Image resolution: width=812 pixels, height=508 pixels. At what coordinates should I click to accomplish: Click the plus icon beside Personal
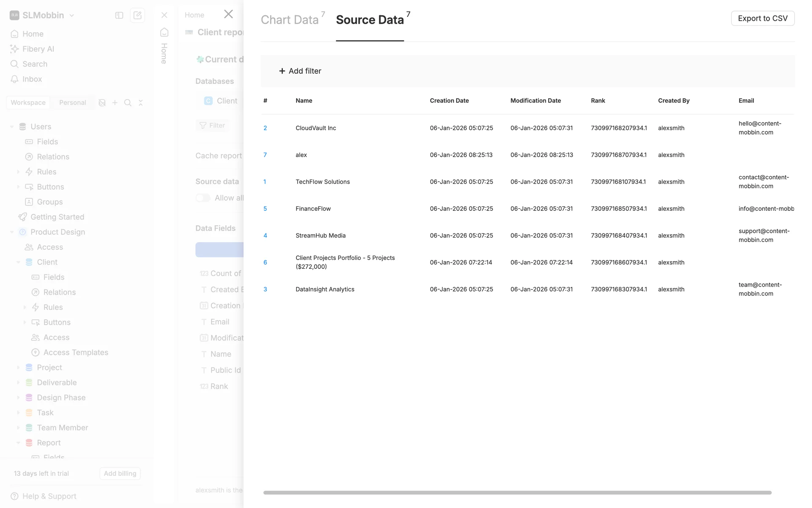115,103
